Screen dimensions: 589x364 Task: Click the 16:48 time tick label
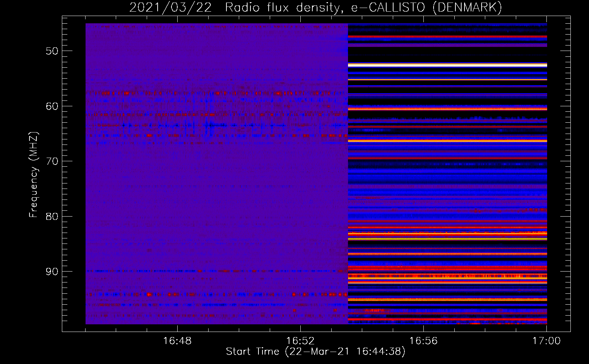point(177,341)
